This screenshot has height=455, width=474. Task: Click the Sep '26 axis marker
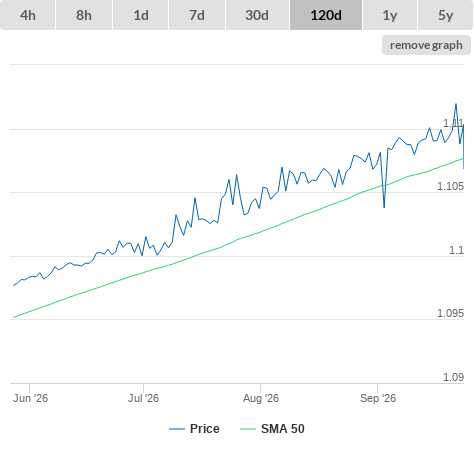click(378, 398)
